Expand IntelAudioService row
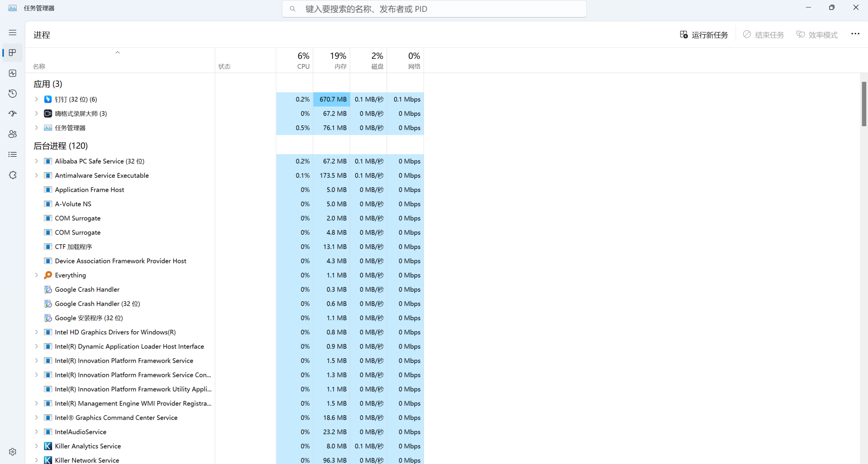Screen dimensions: 868x464 tap(36, 432)
